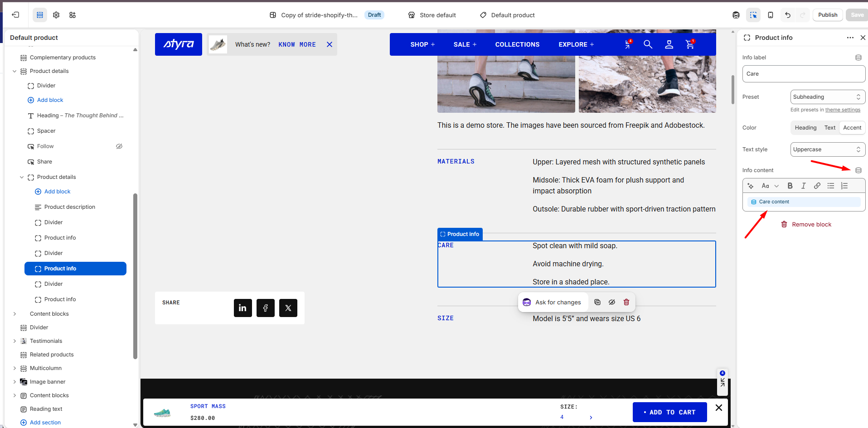Open the Store default market selector
Image resolution: width=868 pixels, height=428 pixels.
432,15
